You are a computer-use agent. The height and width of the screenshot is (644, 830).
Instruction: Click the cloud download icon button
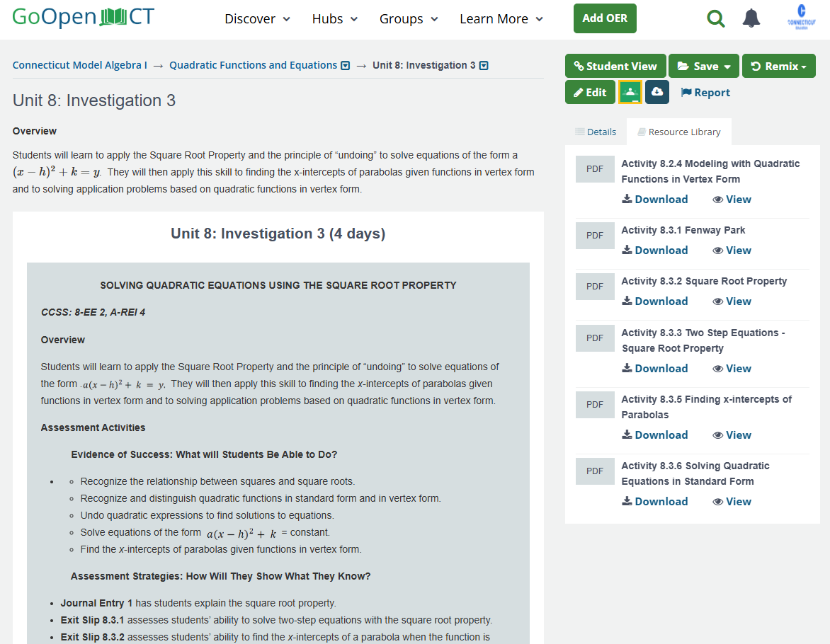click(x=657, y=92)
